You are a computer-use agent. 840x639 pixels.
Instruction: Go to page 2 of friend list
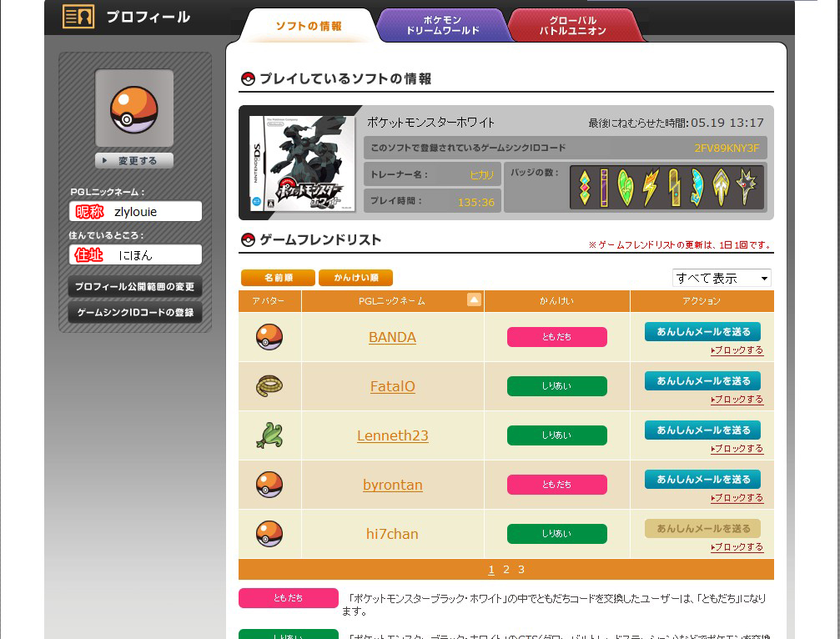point(506,570)
